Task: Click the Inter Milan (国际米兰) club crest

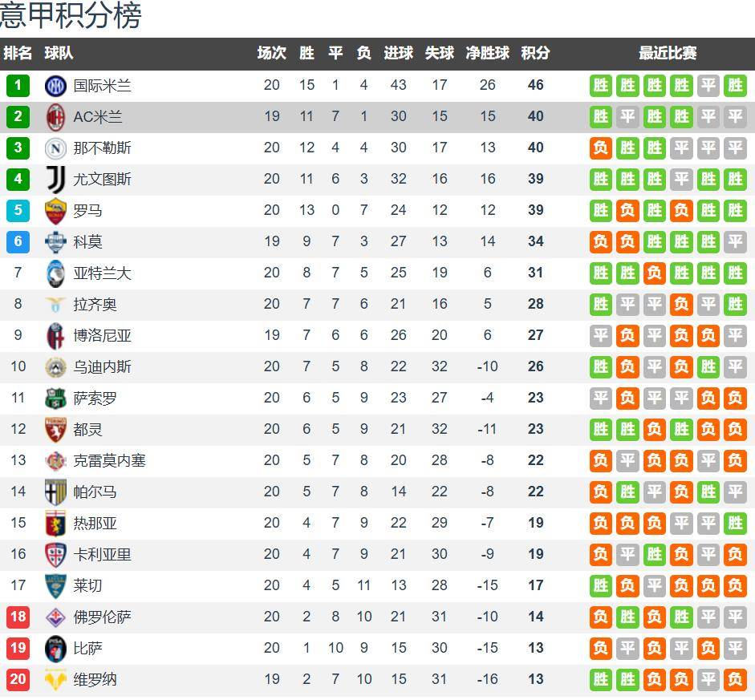Action: [55, 86]
